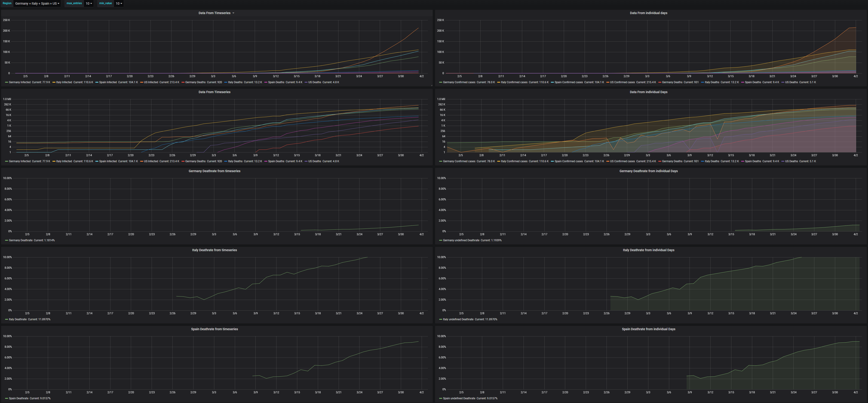This screenshot has width=868, height=403.
Task: Toggle the Spain undefined Deathrate legend entry
Action: [459, 398]
